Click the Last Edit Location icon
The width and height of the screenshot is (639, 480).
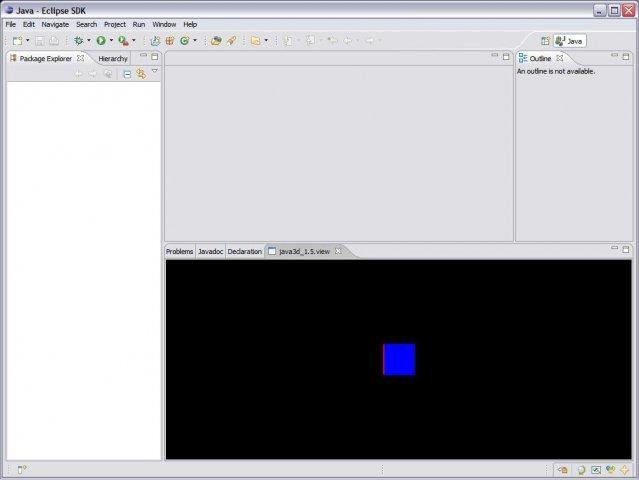click(x=333, y=41)
